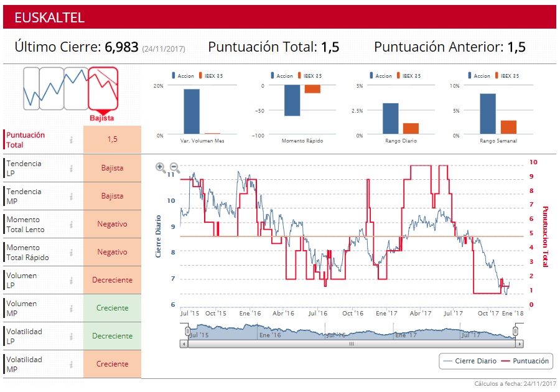
Task: Click the navigator scrollbar left arrow
Action: pyautogui.click(x=184, y=344)
